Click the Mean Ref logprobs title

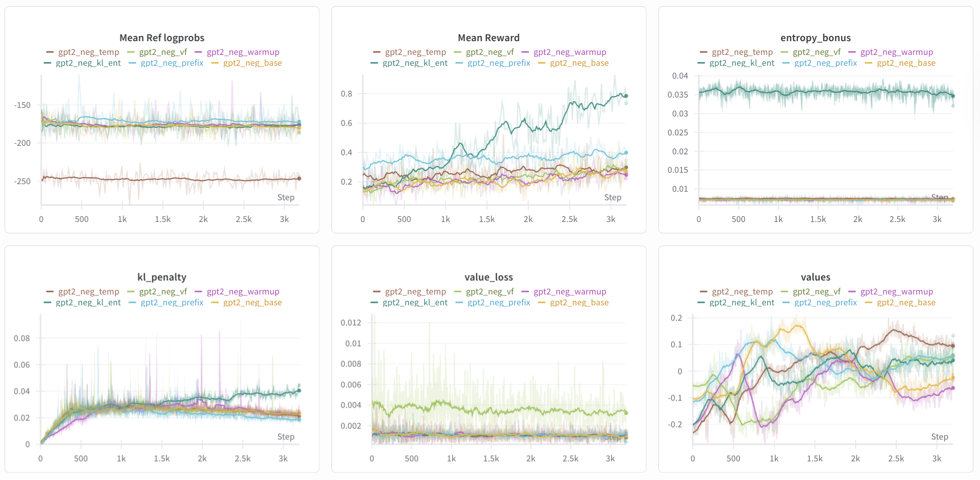pyautogui.click(x=162, y=38)
